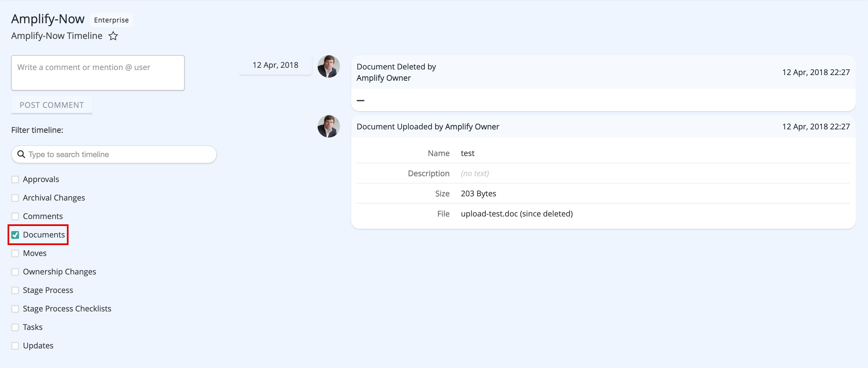
Task: Check the Tasks filter checkbox
Action: click(15, 327)
